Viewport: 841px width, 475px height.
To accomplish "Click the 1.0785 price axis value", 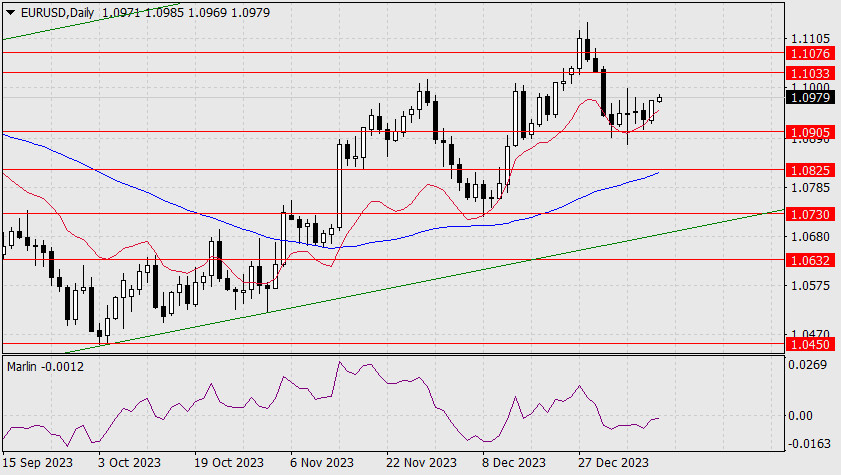I will click(810, 188).
